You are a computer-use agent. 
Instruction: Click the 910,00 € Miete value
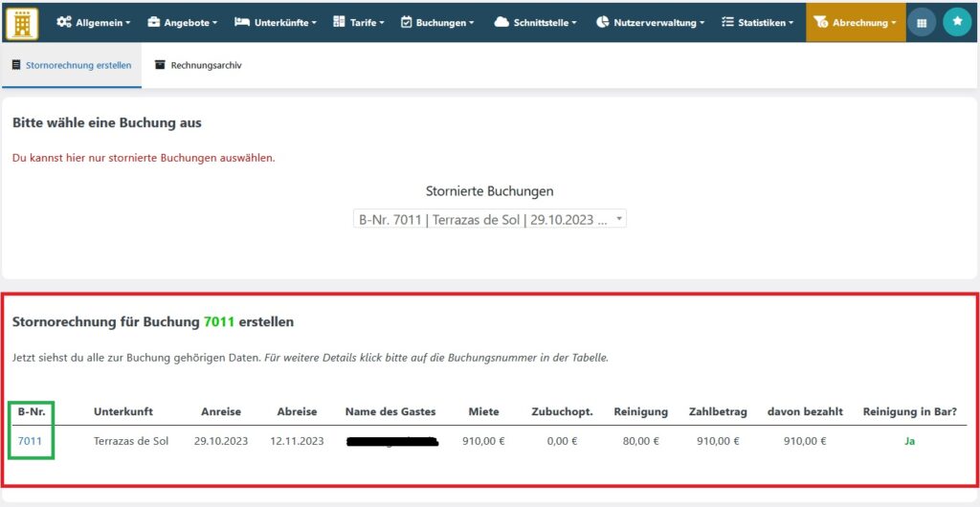[483, 441]
